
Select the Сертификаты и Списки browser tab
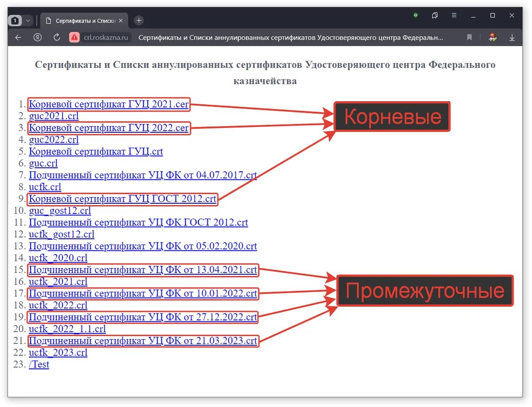[x=84, y=20]
